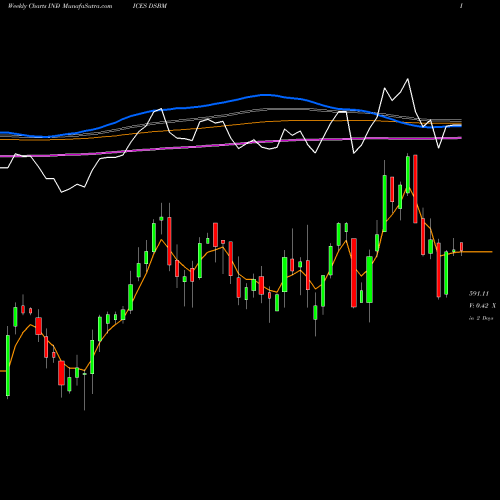The height and width of the screenshot is (500, 500).
Task: Click the 591.11 price value
Action: [479, 293]
